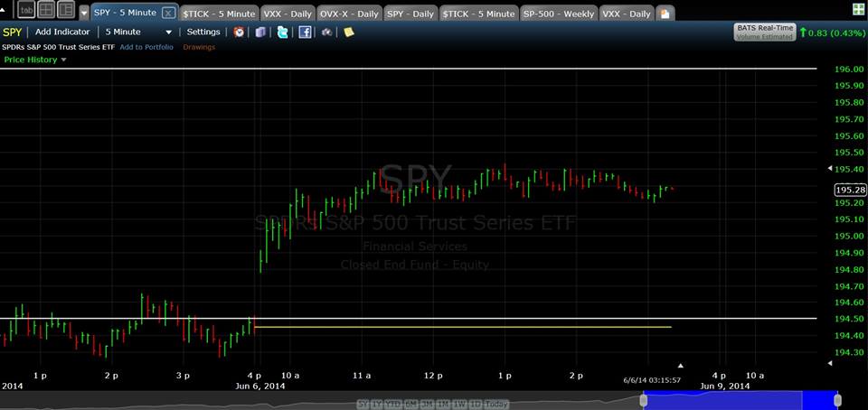868x410 pixels.
Task: Share the chart with the Twitter icon
Action: point(282,32)
